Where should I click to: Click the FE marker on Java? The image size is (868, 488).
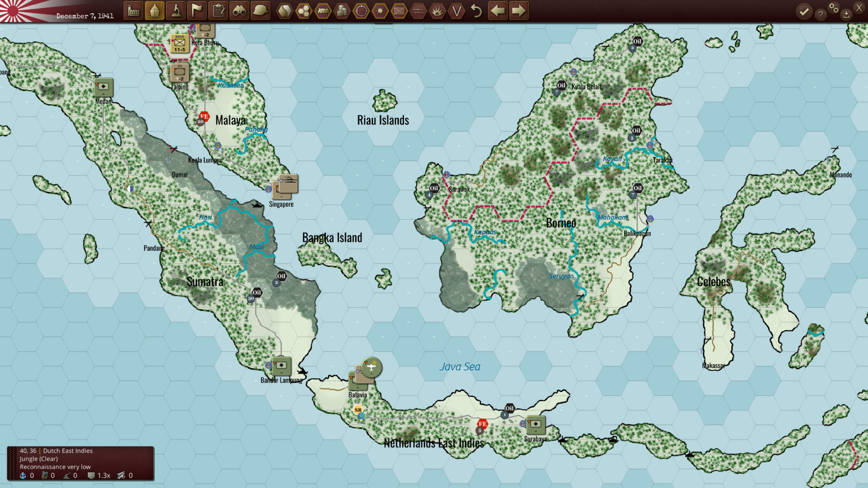click(x=483, y=424)
